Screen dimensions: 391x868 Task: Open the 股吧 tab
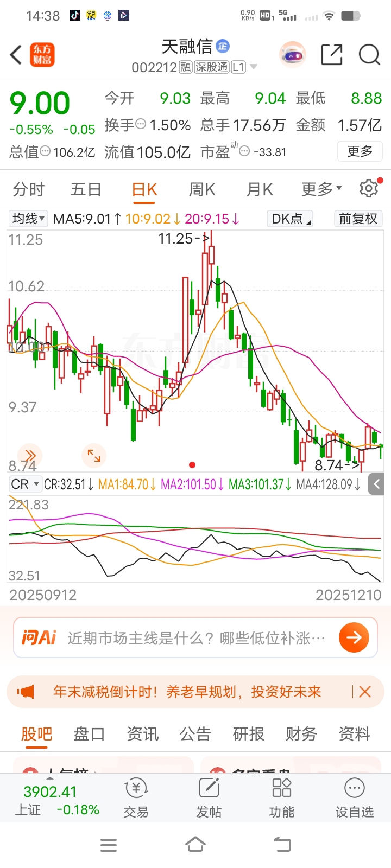(x=37, y=733)
